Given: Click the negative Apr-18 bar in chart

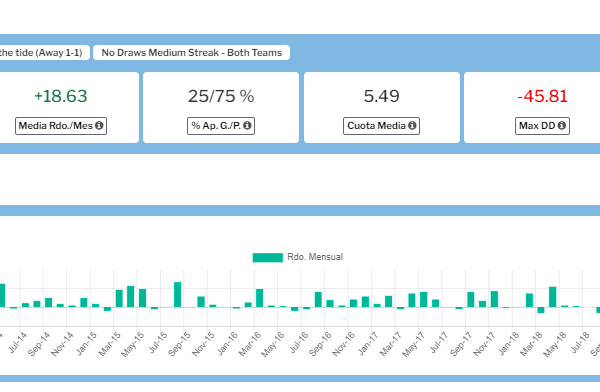Looking at the screenshot, I should pos(541,310).
